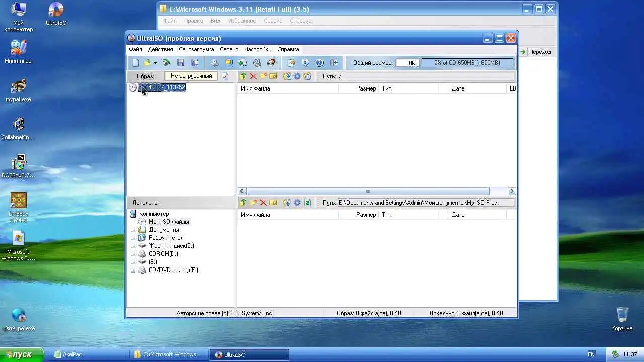Click the red Delete X in local pane toolbar
The height and width of the screenshot is (362, 644).
click(x=263, y=203)
